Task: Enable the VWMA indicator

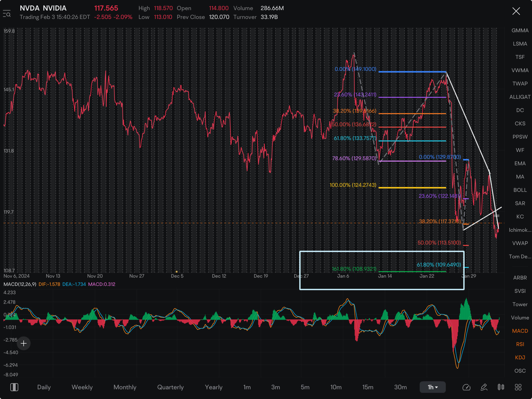Action: [x=520, y=70]
